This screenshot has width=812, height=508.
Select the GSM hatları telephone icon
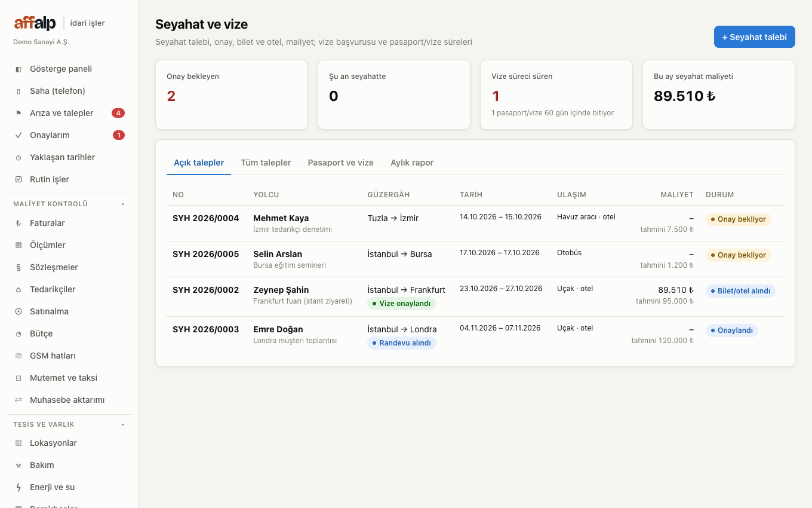click(x=19, y=356)
